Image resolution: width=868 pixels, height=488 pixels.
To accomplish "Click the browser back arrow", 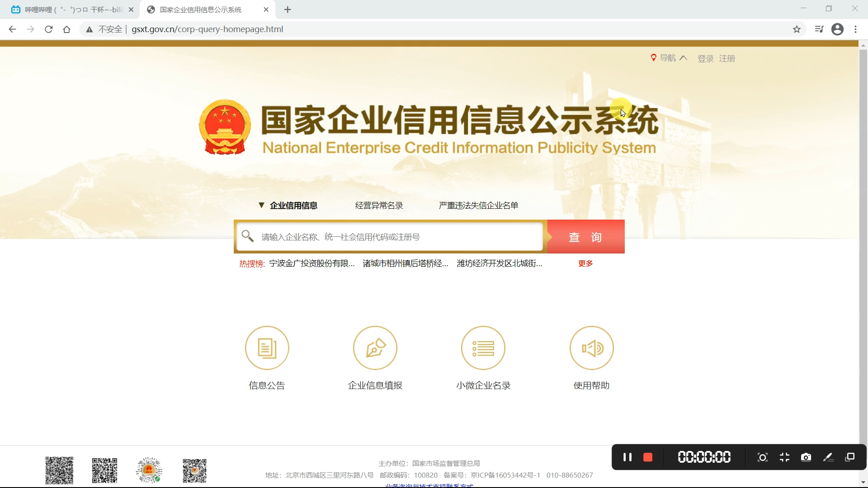I will (12, 29).
